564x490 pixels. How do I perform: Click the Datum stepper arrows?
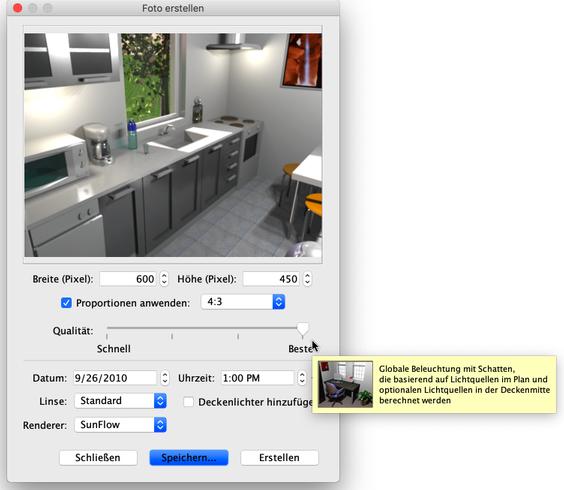point(165,378)
